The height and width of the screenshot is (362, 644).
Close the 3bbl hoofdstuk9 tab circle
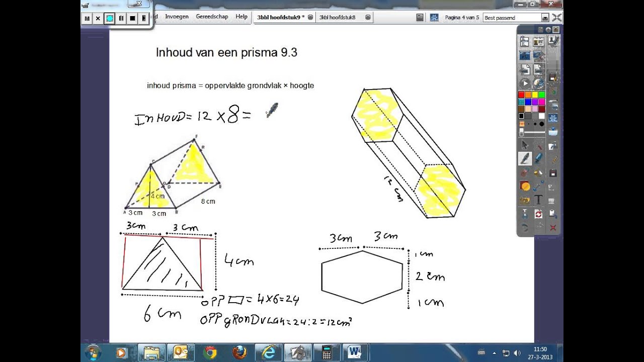click(310, 17)
